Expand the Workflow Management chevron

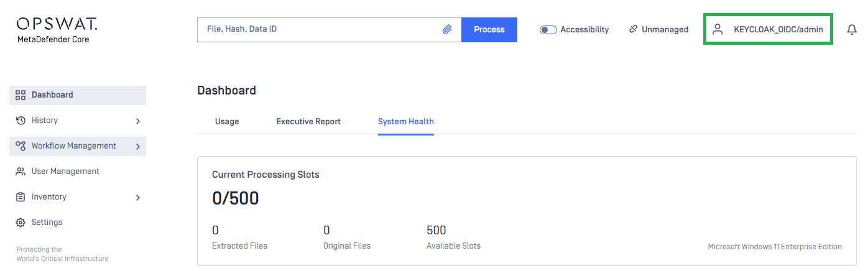[x=138, y=147]
